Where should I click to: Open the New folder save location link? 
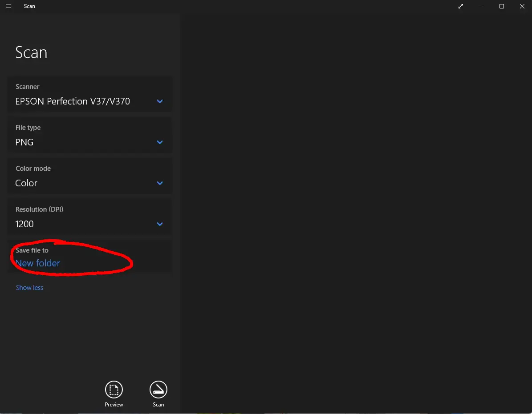click(38, 263)
